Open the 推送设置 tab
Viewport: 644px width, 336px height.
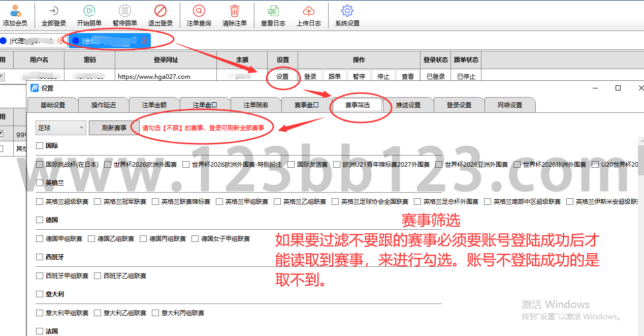(x=408, y=105)
